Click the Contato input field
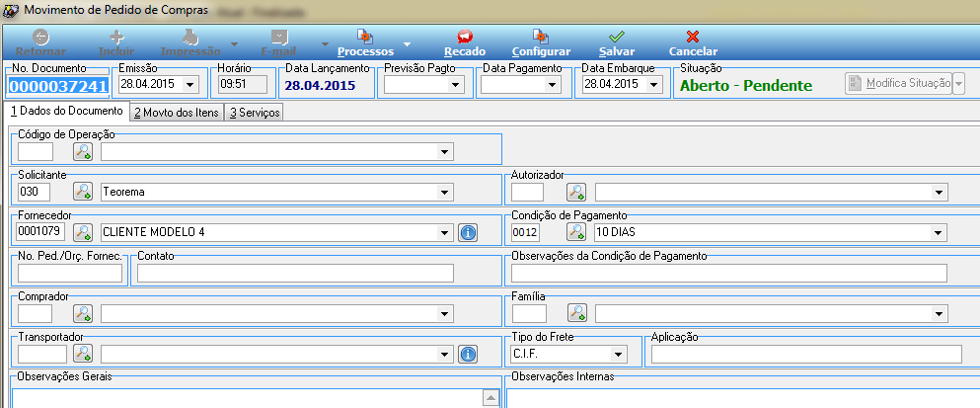 click(296, 273)
